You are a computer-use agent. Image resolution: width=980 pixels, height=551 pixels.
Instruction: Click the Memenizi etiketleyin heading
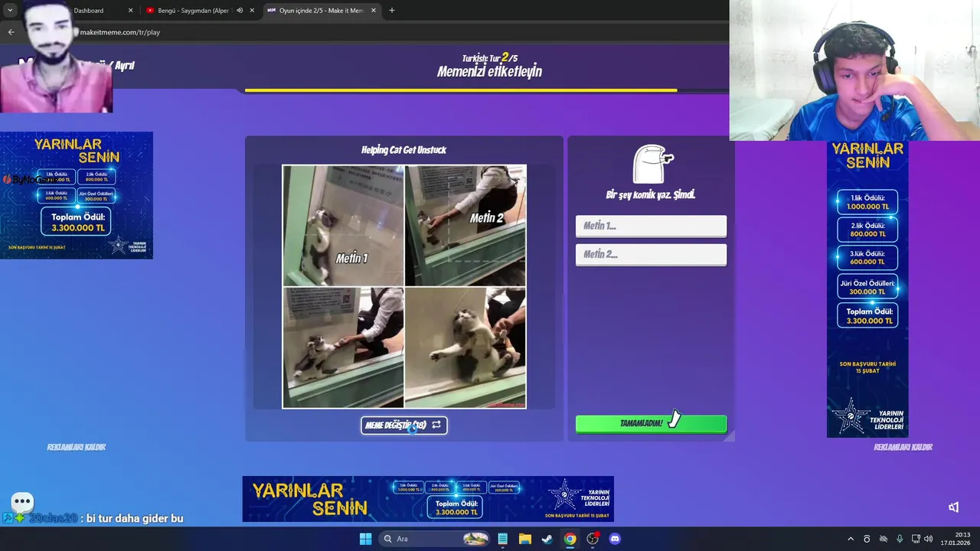click(x=489, y=72)
